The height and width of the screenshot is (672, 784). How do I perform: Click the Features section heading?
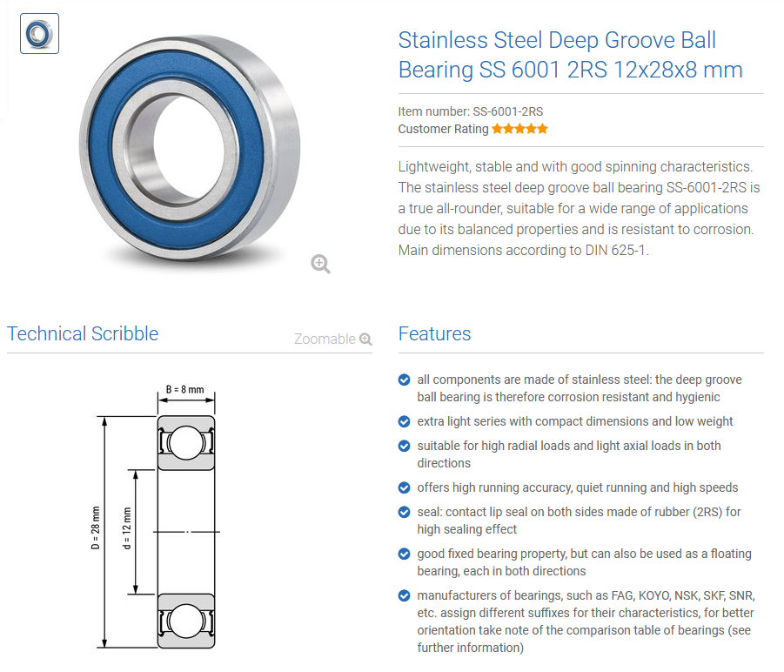coord(434,333)
